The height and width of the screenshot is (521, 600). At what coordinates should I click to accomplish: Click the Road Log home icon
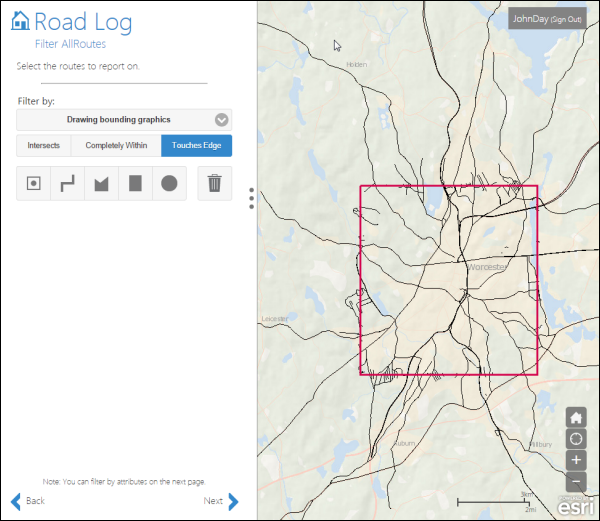19,22
